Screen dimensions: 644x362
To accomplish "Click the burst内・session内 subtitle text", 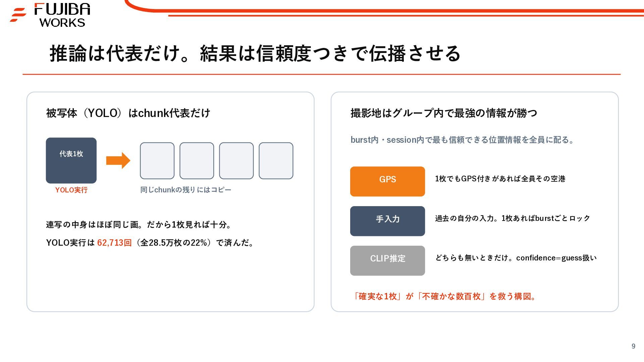I will (x=463, y=140).
